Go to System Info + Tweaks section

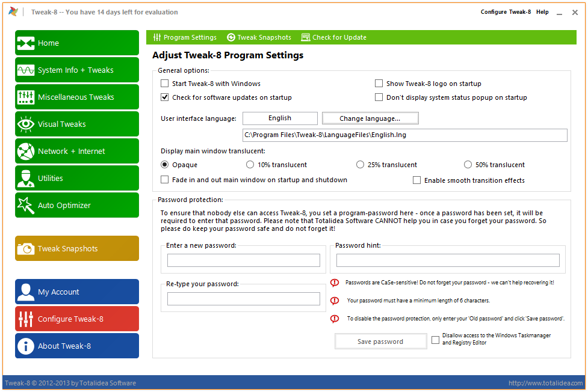coord(77,70)
